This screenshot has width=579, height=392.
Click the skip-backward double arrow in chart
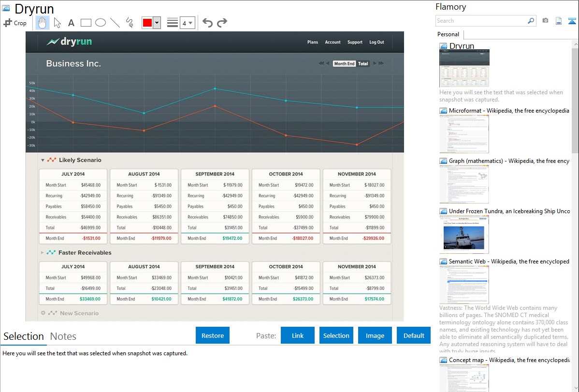[321, 63]
